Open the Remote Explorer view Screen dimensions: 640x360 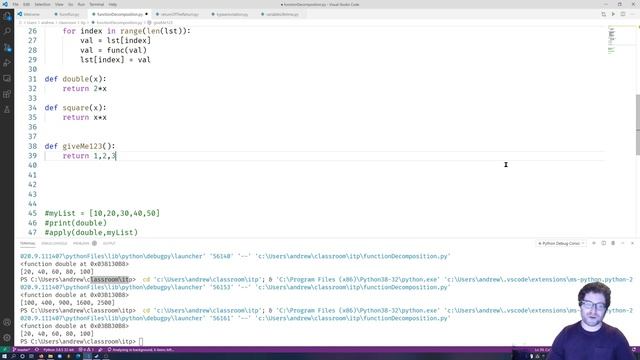[7, 78]
